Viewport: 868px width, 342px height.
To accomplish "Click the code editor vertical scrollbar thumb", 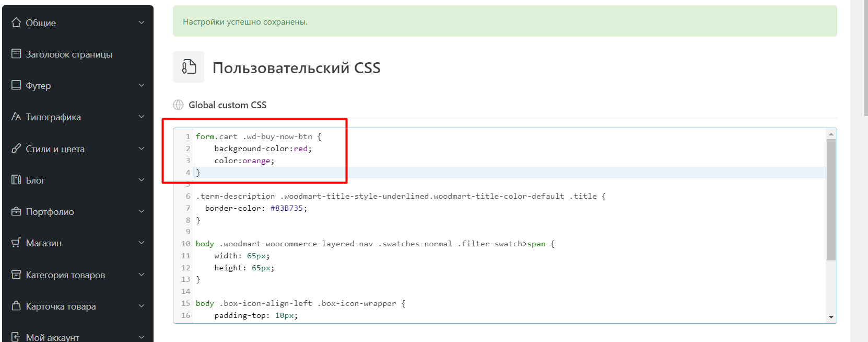I will pyautogui.click(x=831, y=200).
